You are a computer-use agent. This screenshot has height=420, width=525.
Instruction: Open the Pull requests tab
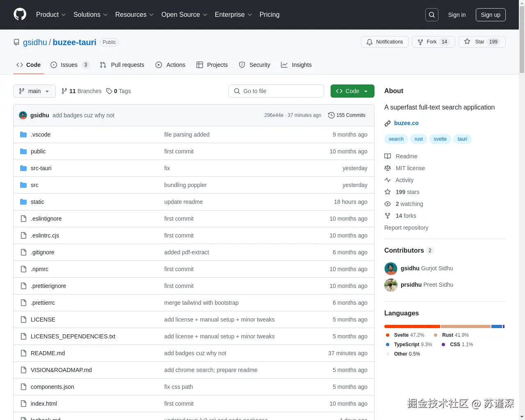[122, 65]
